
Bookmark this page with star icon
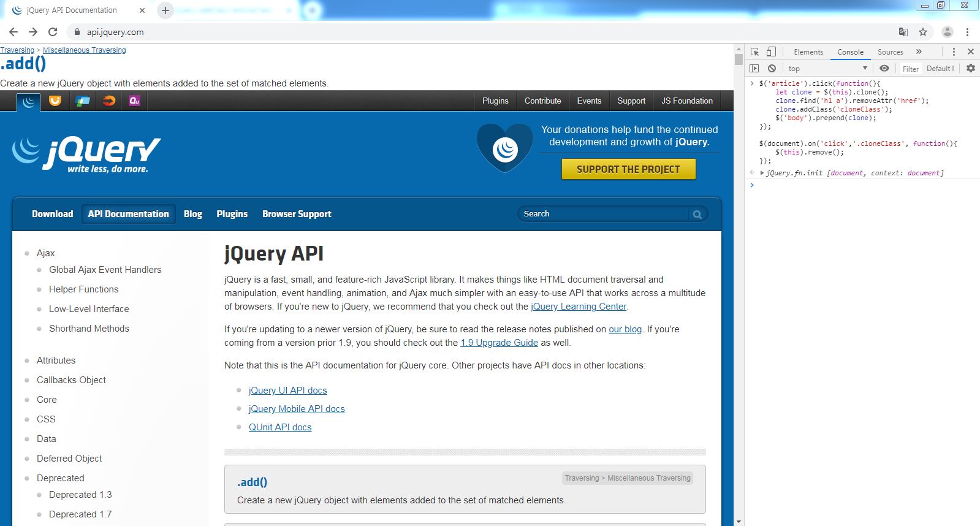tap(923, 32)
